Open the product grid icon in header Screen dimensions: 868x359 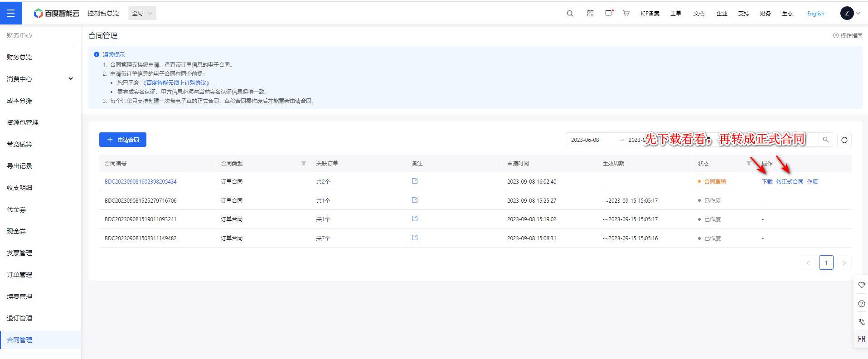590,14
